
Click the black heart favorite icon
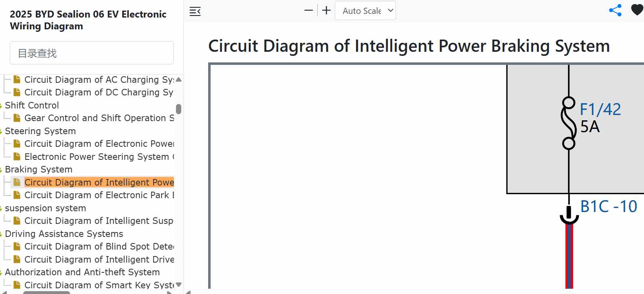(637, 10)
